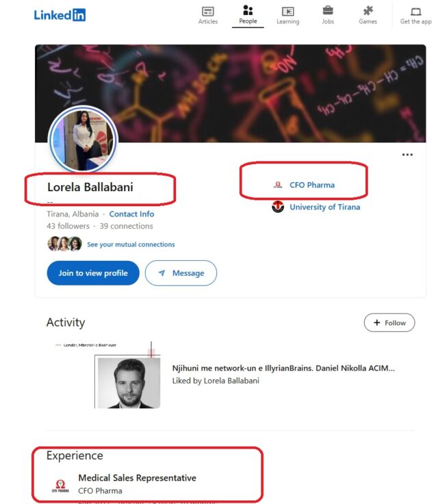The width and height of the screenshot is (438, 504).
Task: Open the Contact Info link
Action: coord(131,214)
